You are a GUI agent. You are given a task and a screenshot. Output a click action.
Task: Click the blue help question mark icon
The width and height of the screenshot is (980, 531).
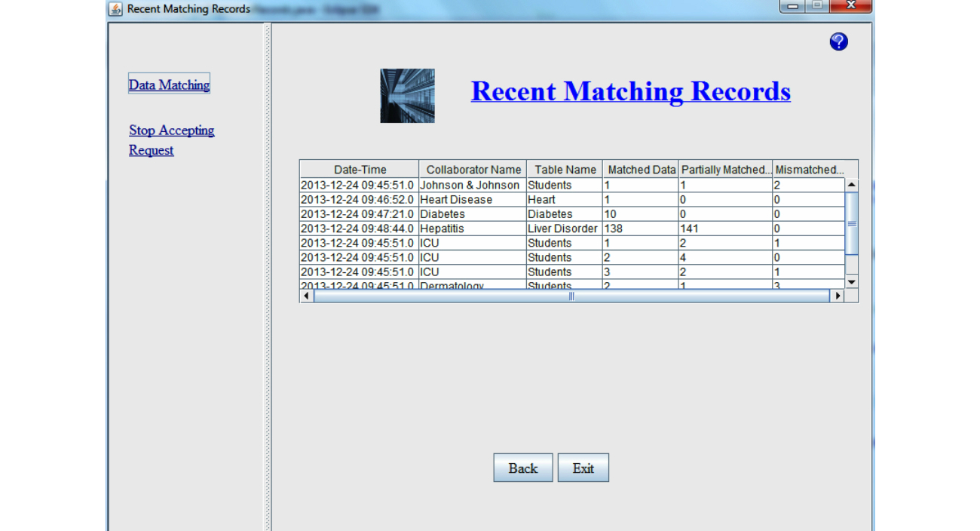point(838,42)
